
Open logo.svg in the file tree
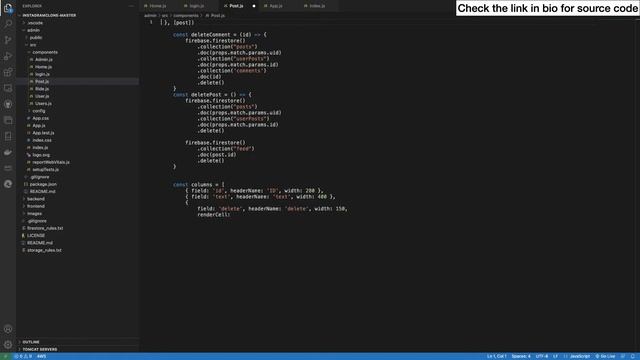41,155
